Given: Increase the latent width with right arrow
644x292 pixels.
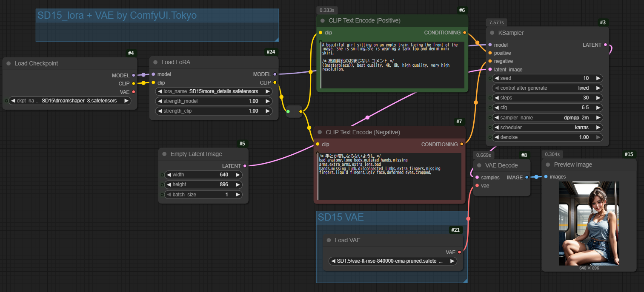Looking at the screenshot, I should pyautogui.click(x=238, y=175).
